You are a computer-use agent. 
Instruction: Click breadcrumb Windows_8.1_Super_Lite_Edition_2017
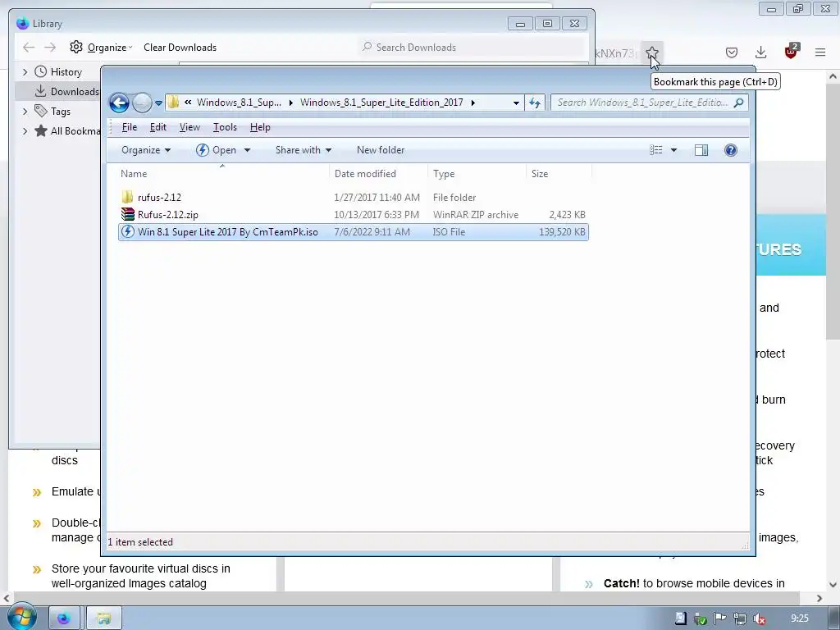[381, 103]
